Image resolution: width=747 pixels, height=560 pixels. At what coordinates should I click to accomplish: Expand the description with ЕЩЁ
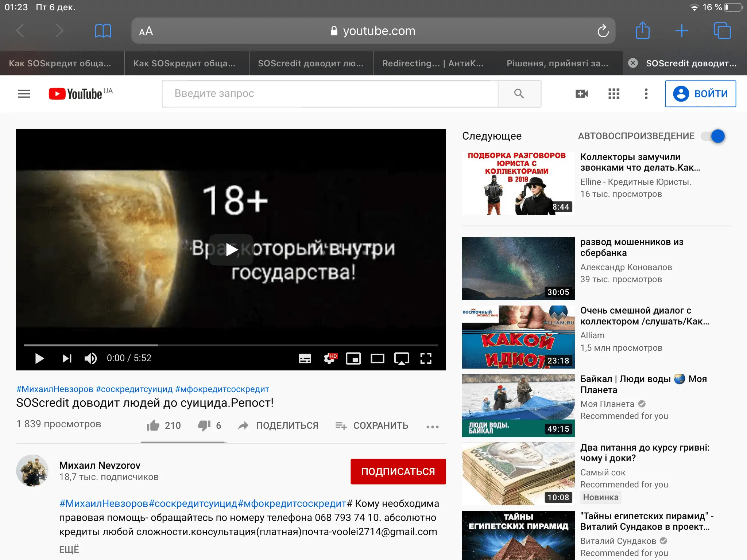(69, 549)
